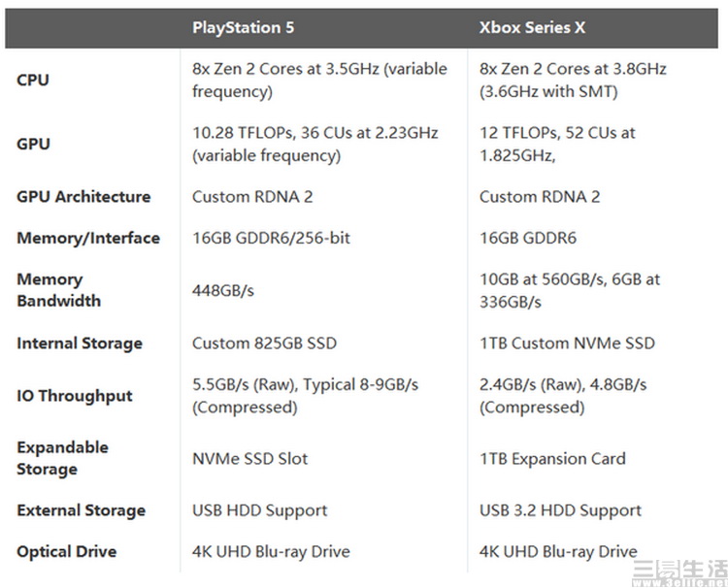Click the 16GB GDDR6/256-bit cell

(x=271, y=238)
